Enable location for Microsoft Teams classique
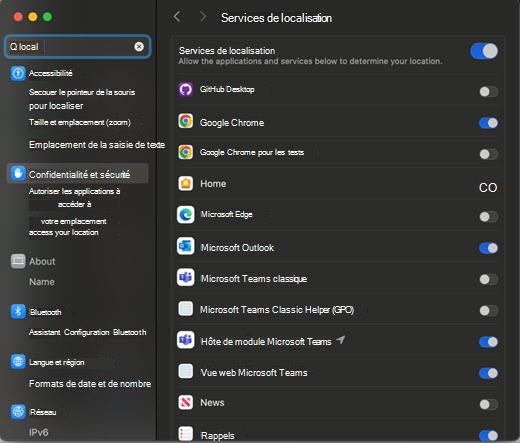The height and width of the screenshot is (443, 520). point(489,279)
